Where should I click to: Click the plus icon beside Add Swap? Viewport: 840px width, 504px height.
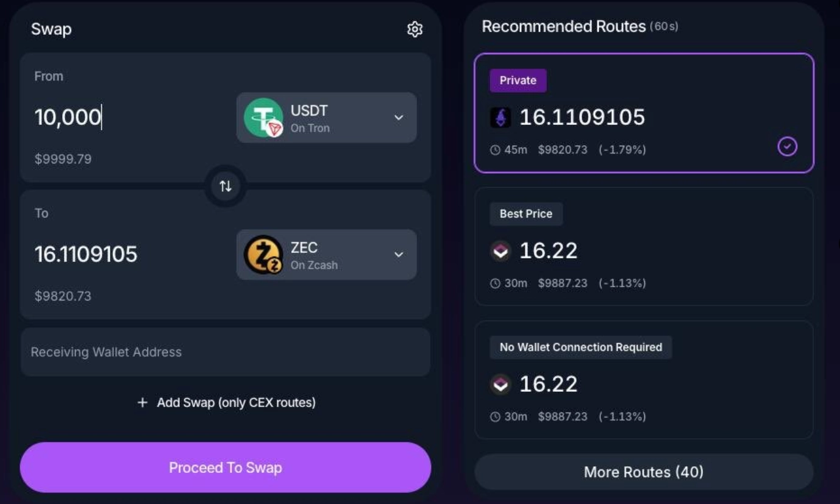(143, 402)
